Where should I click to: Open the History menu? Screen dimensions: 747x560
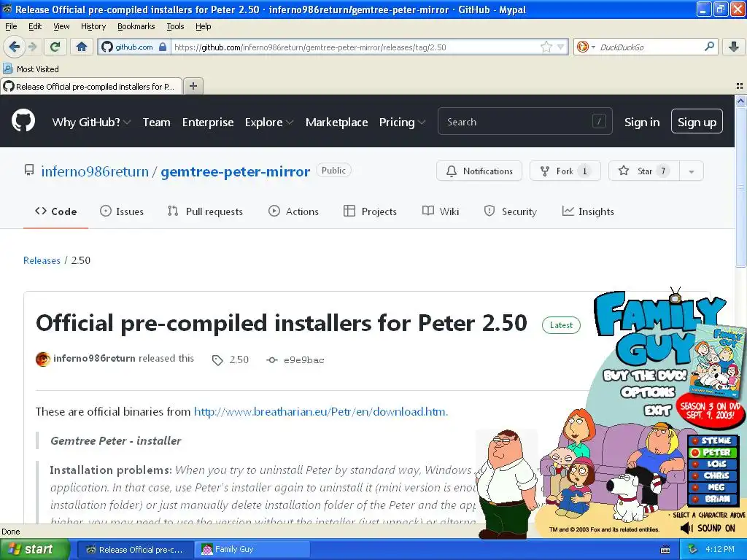(x=93, y=26)
